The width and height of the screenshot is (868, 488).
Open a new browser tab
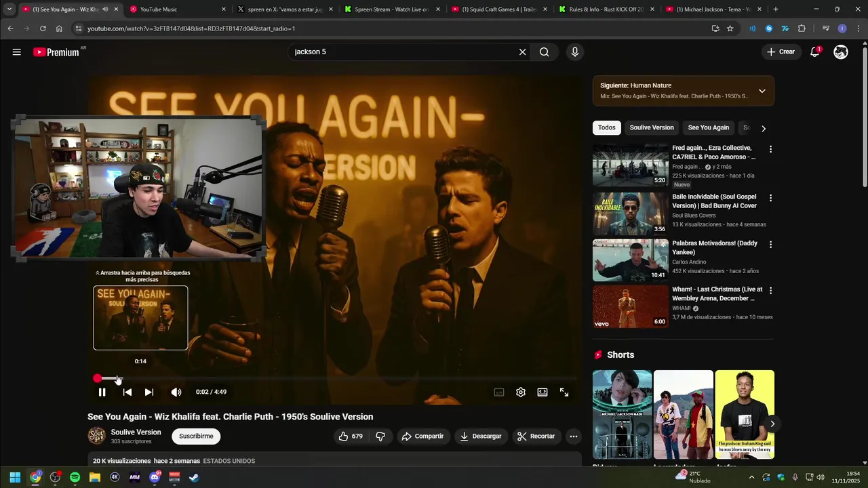click(776, 9)
